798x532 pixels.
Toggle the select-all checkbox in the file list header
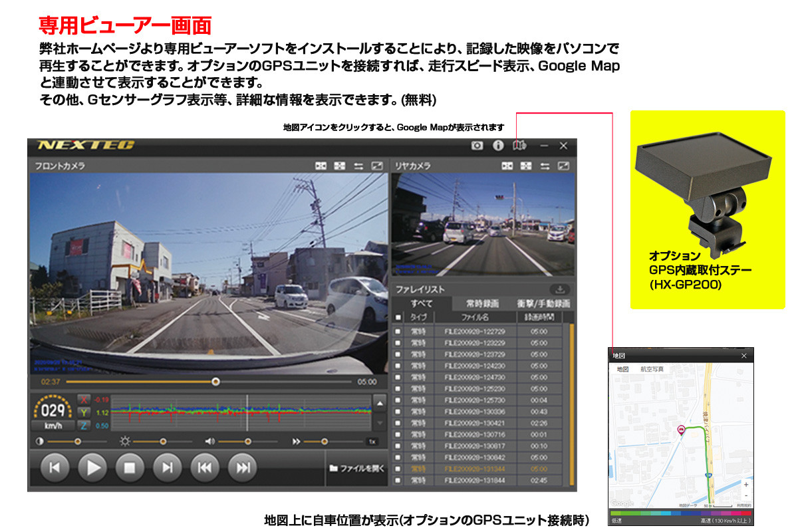click(x=398, y=318)
